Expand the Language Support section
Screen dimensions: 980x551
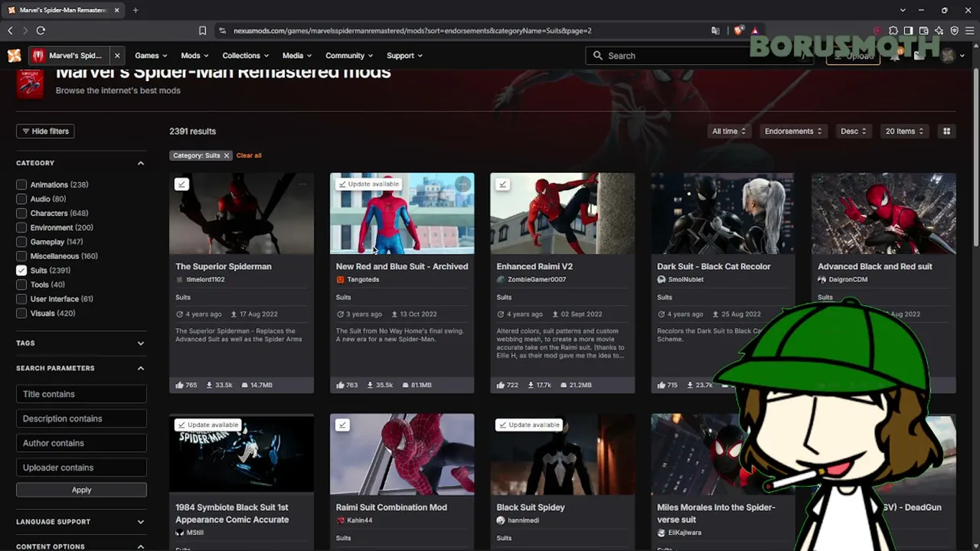pos(140,522)
